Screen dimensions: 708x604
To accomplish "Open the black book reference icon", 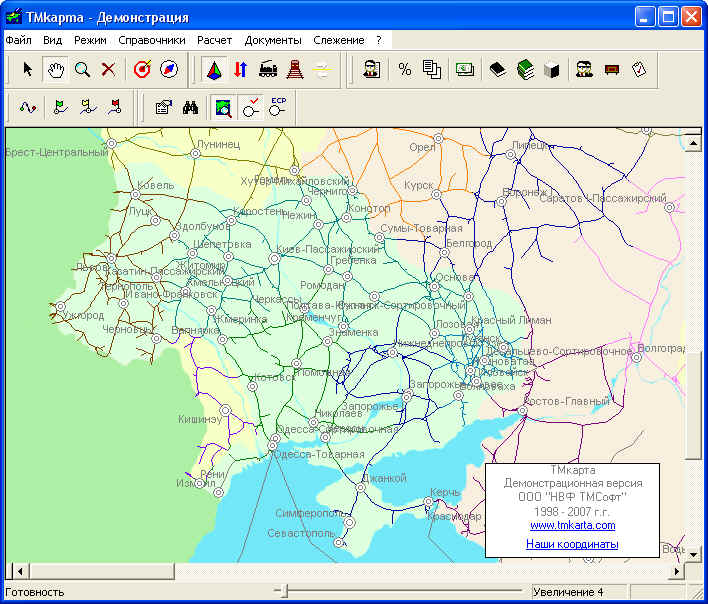I will click(x=498, y=70).
